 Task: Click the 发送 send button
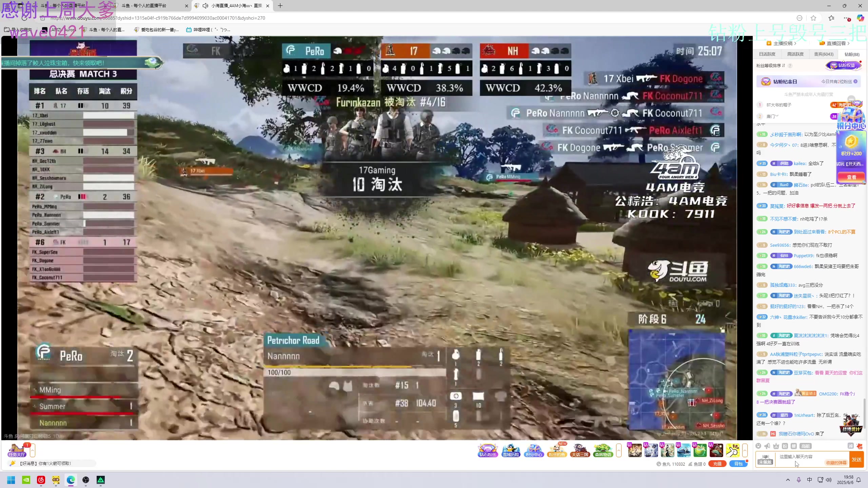click(x=856, y=460)
